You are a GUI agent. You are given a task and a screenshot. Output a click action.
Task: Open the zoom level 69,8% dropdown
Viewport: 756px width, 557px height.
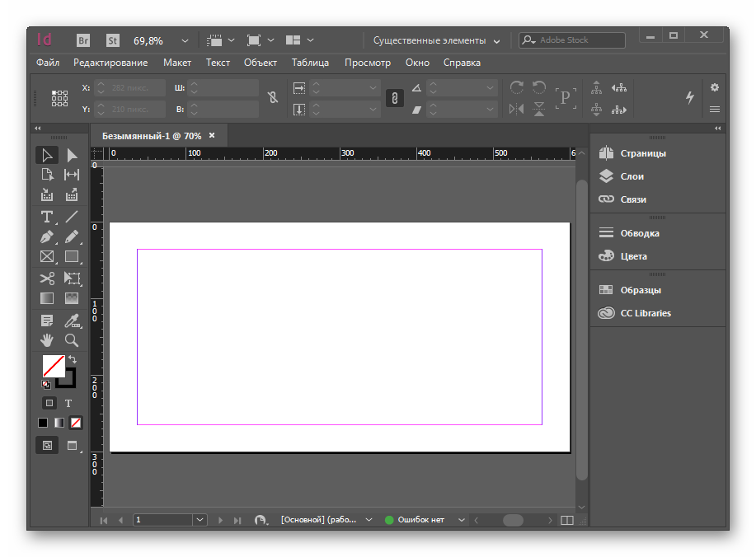185,40
